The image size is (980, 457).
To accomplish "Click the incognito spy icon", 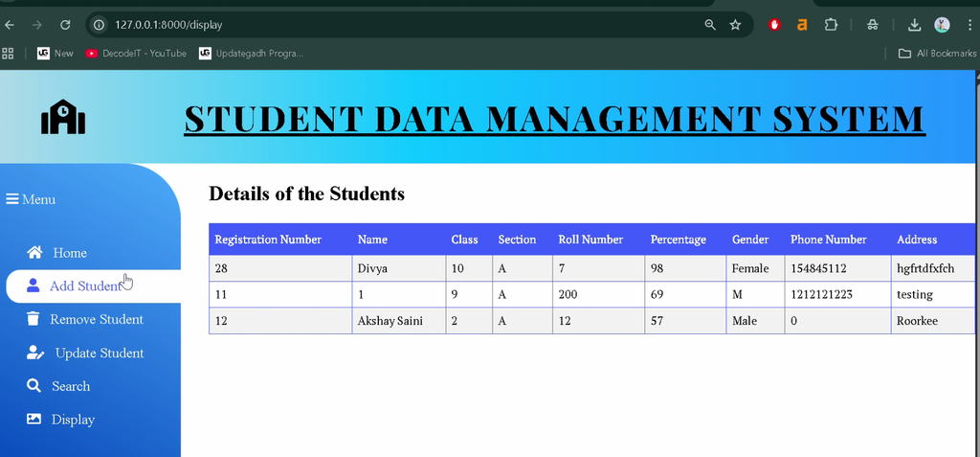I will (x=873, y=25).
